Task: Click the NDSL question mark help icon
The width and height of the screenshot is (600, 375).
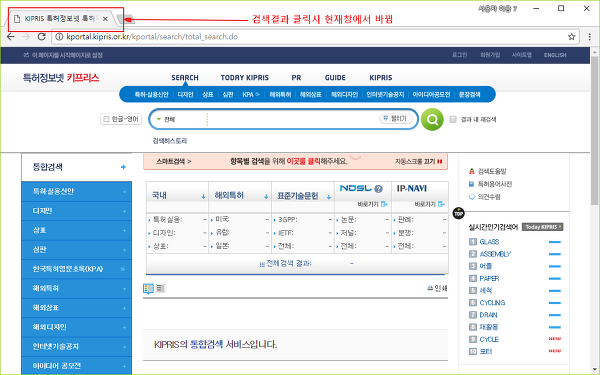Action: (x=378, y=189)
